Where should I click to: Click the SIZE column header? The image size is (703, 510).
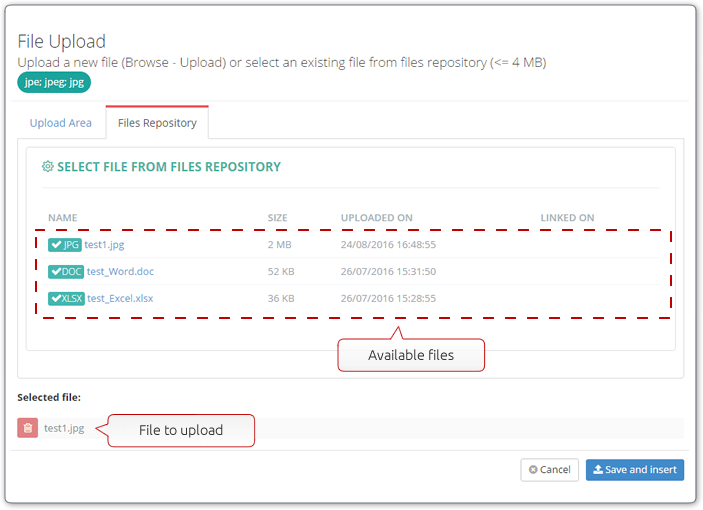point(278,218)
